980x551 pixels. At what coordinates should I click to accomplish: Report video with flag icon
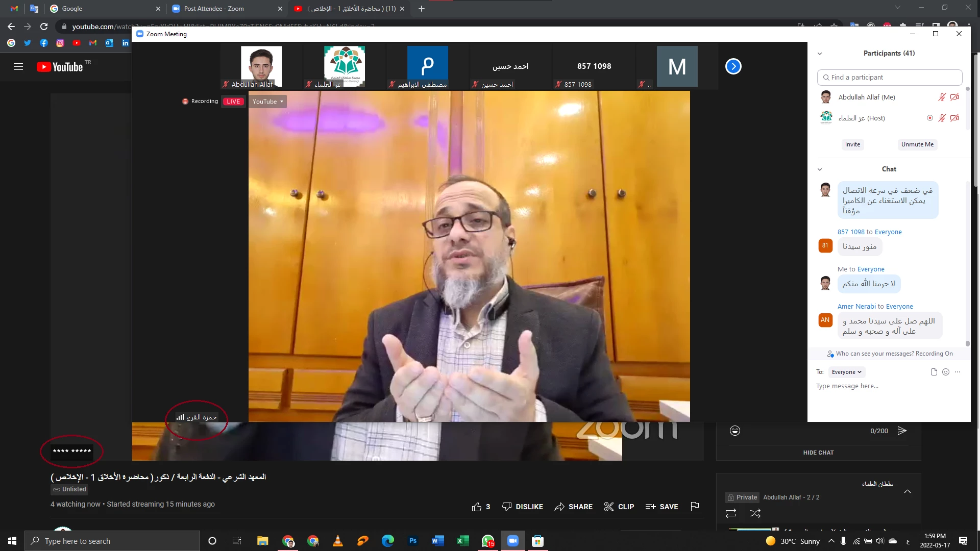[x=695, y=506]
